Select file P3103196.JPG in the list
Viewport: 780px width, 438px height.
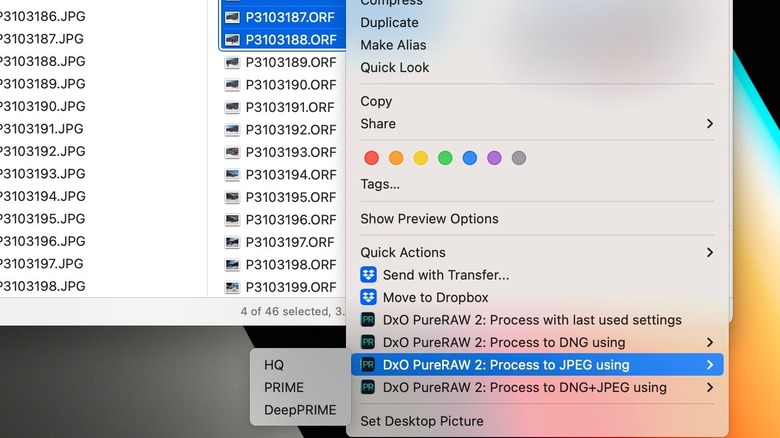coord(42,241)
